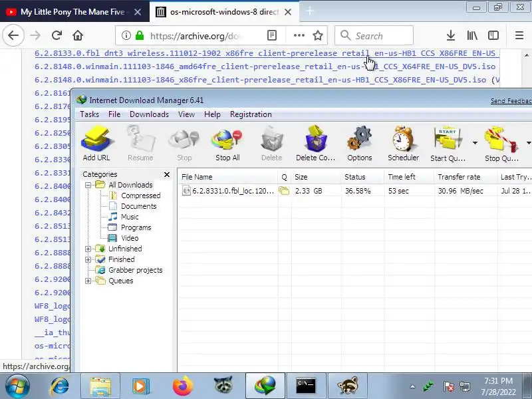Screen dimensions: 532x399
Task: Open the Registration menu
Action: (251, 114)
